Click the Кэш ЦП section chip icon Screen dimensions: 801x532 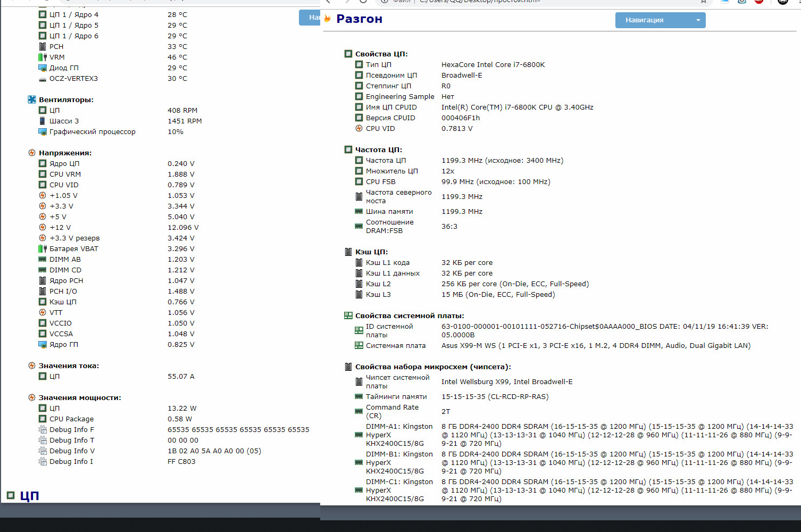[348, 252]
